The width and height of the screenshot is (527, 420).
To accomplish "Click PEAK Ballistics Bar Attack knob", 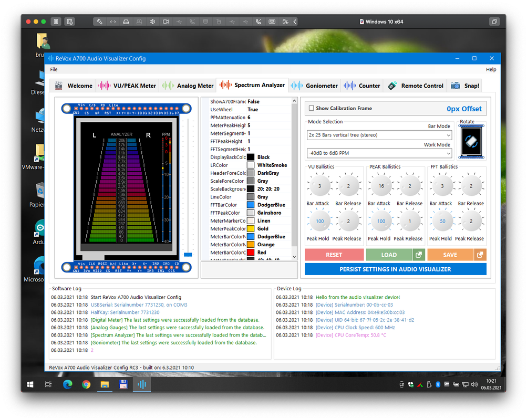I will coord(381,186).
